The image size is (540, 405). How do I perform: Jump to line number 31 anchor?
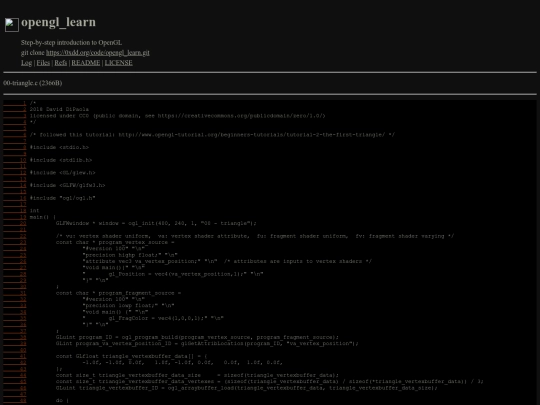click(15, 293)
